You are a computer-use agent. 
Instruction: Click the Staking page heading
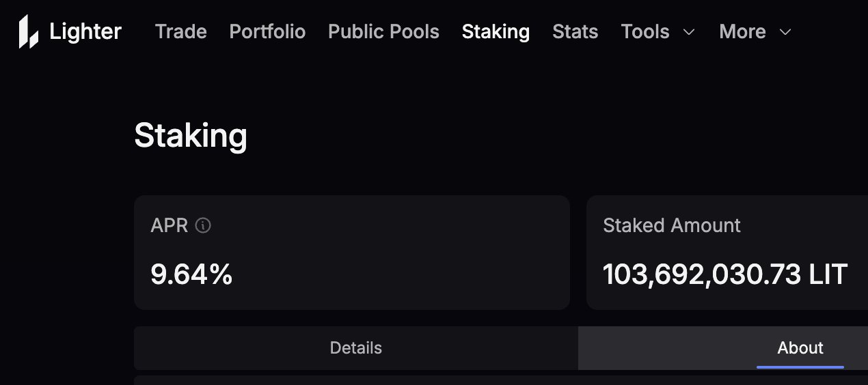[x=190, y=135]
